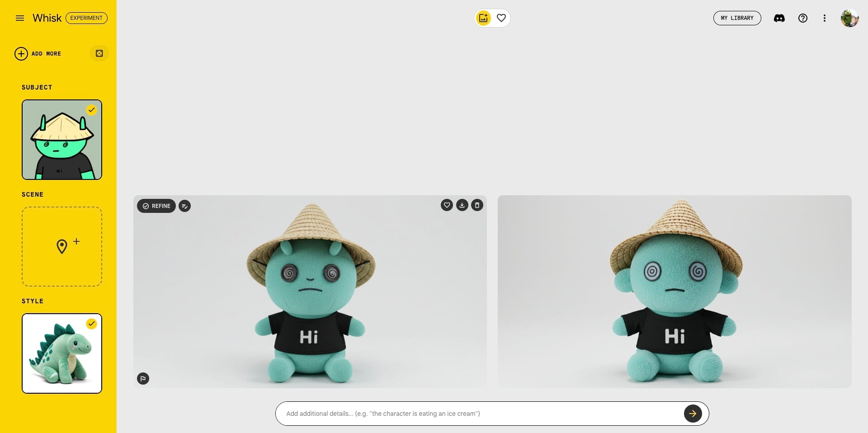Open the second generated plush image

(675, 292)
